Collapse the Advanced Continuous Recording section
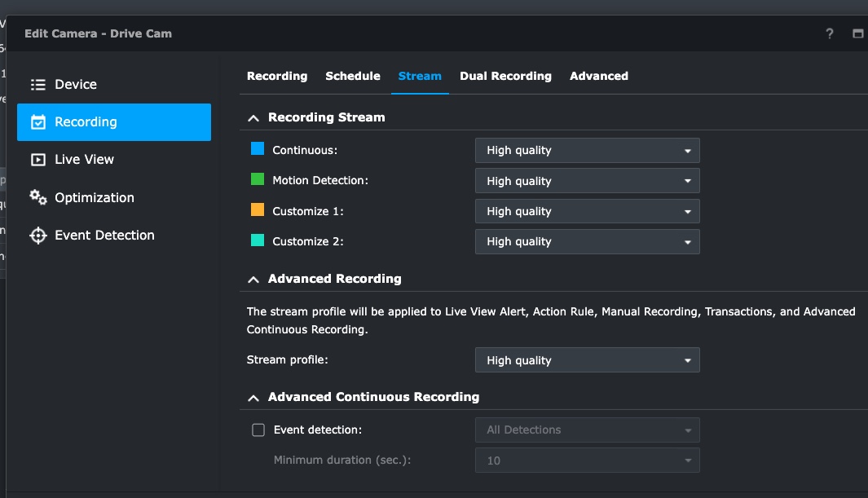The image size is (868, 498). (x=253, y=398)
